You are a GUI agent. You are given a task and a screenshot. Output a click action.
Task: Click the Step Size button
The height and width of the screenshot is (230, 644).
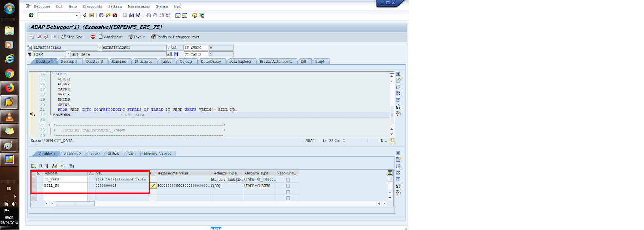coord(72,37)
